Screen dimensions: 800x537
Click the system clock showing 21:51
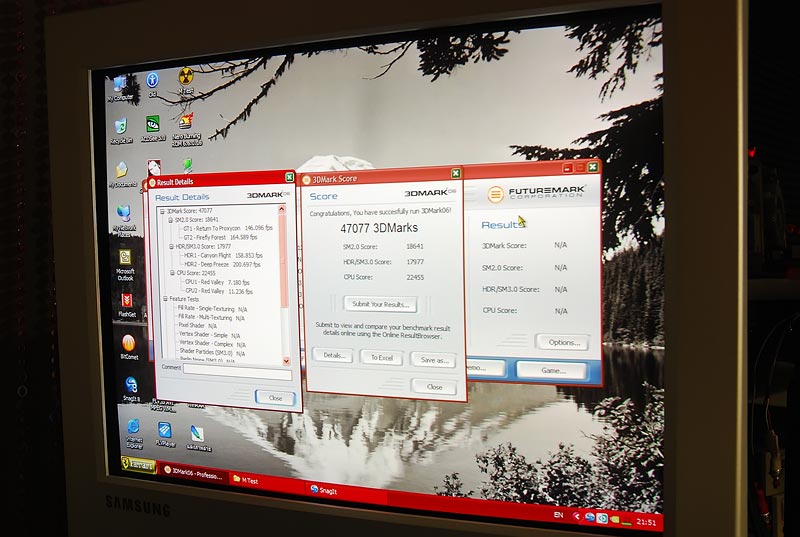tap(646, 522)
